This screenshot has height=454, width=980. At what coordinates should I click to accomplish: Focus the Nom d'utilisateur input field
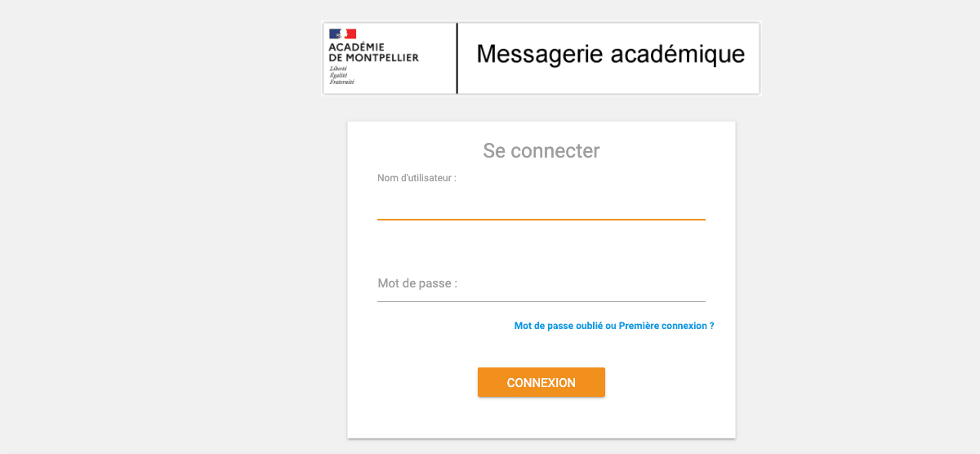pyautogui.click(x=541, y=204)
